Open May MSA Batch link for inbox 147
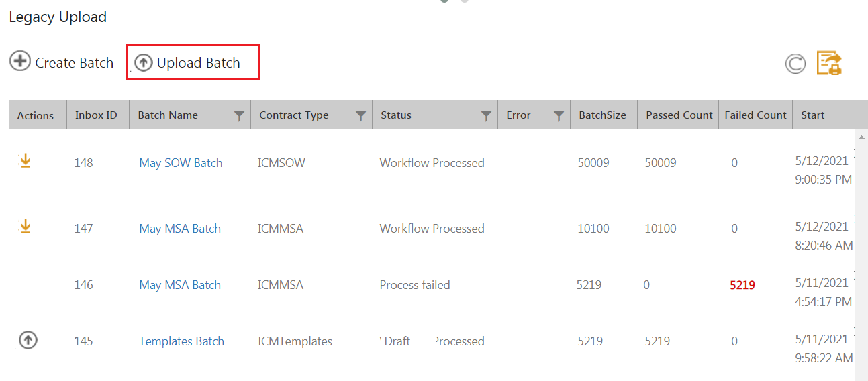Viewport: 868px width, 381px height. pos(180,229)
